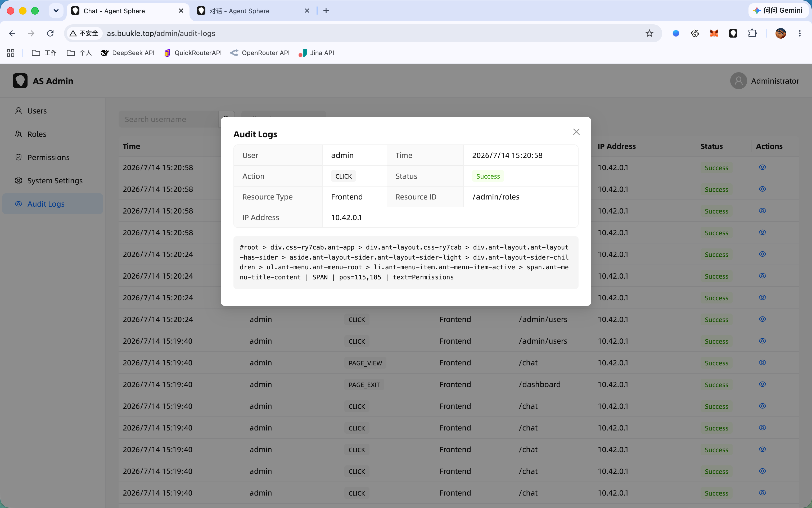Open the MetaMask fox extension
The image size is (812, 508).
click(714, 33)
